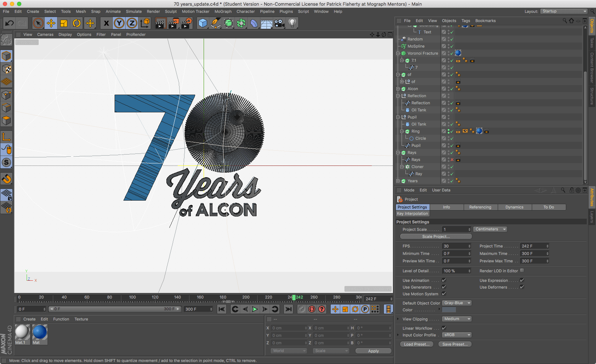Enable Render LOD in Editor checkbox
This screenshot has height=364, width=596.
[x=522, y=270]
